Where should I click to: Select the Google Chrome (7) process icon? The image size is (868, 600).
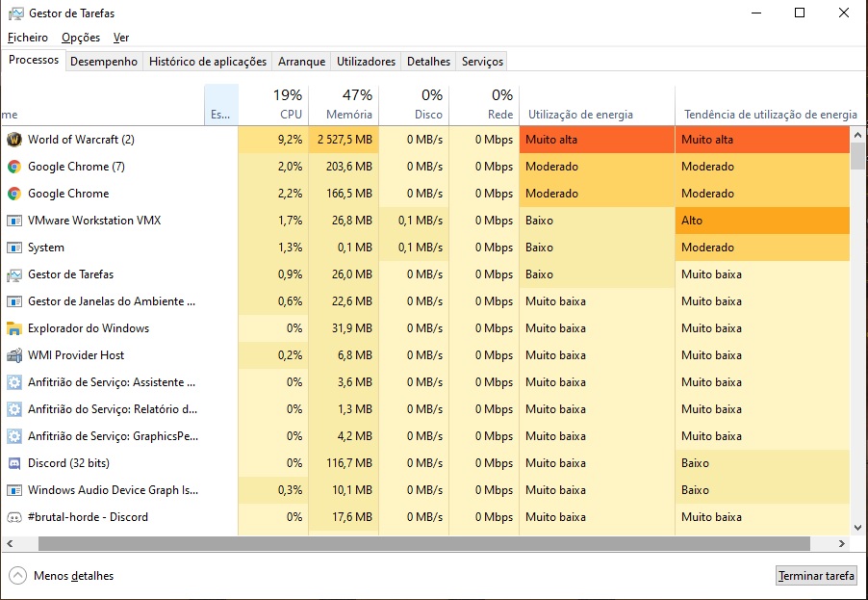pyautogui.click(x=14, y=167)
